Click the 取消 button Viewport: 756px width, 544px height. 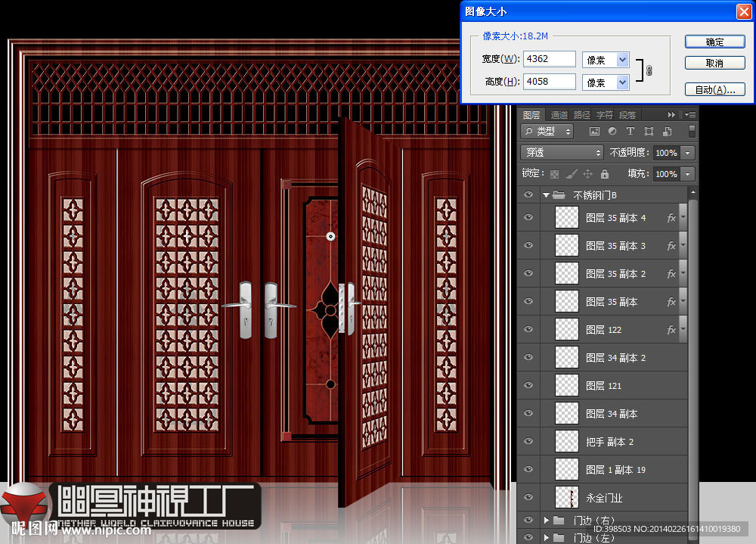point(715,63)
